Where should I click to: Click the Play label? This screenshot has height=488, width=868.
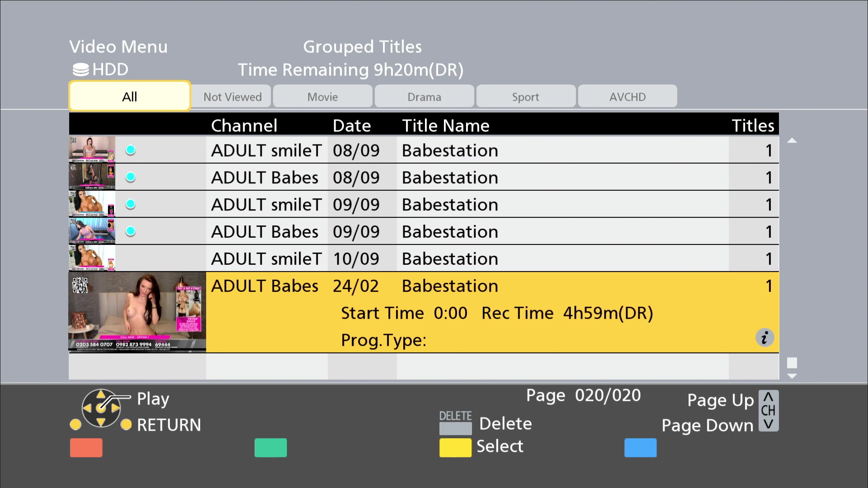153,399
